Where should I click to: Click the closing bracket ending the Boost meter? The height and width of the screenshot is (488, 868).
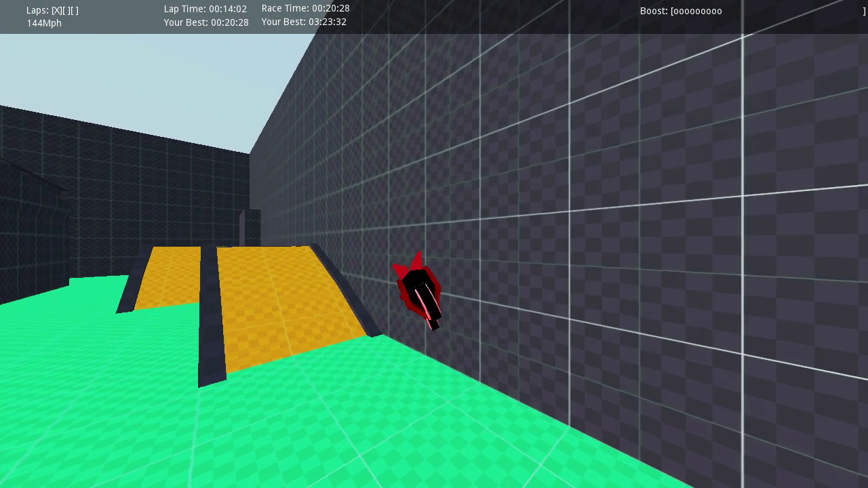tap(864, 12)
